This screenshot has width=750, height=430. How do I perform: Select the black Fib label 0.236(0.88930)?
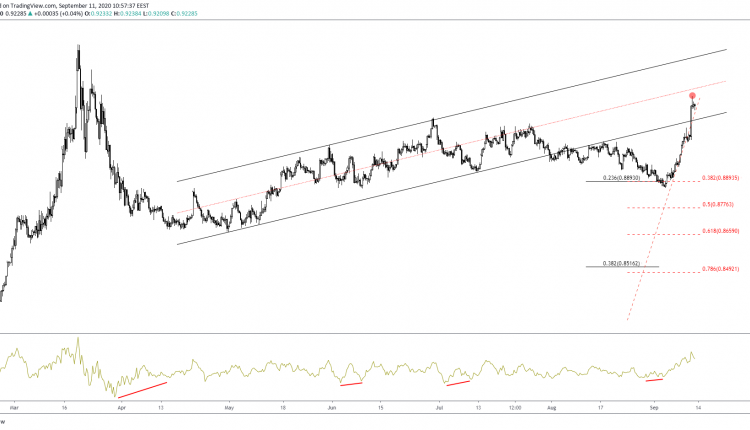coord(621,177)
